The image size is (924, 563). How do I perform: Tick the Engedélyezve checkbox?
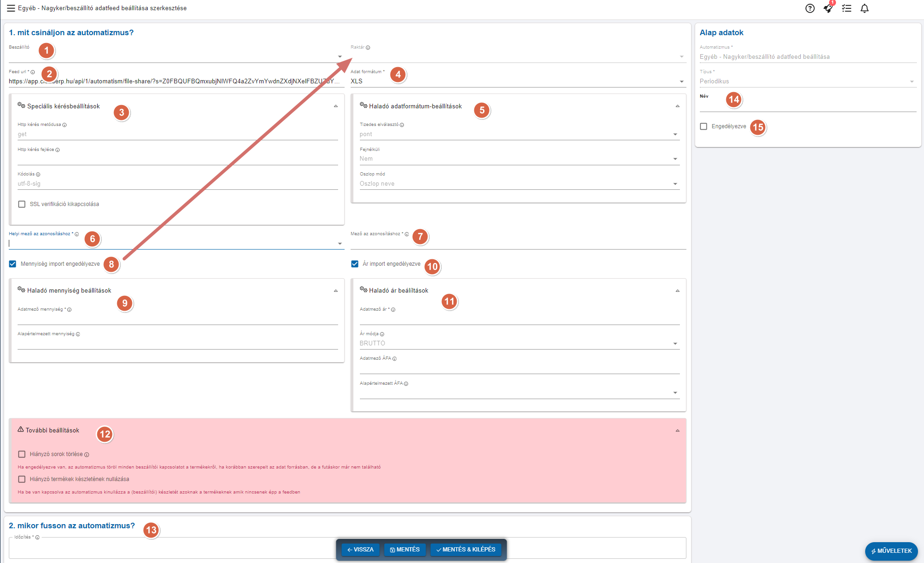point(704,126)
